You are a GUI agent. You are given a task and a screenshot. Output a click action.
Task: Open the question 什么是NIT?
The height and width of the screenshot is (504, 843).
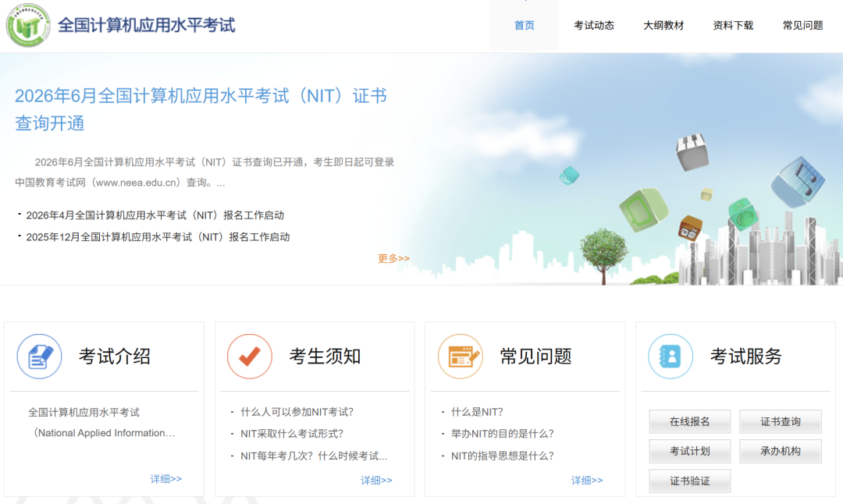tap(477, 412)
